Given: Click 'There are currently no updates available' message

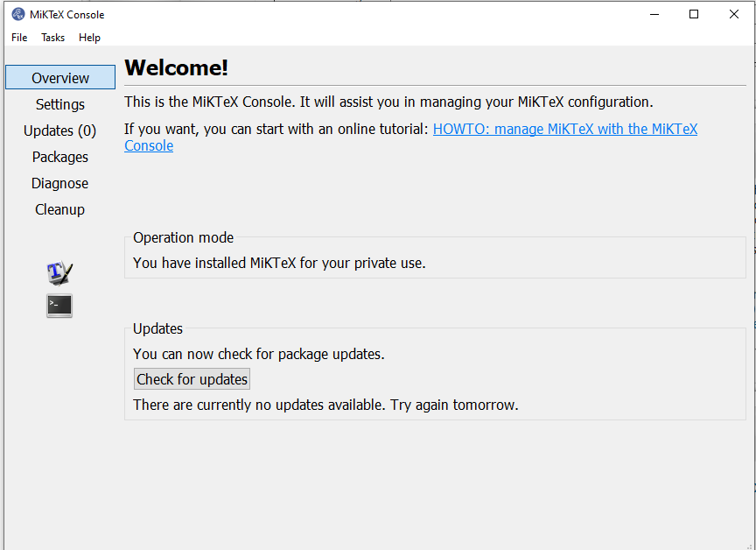Looking at the screenshot, I should 325,405.
